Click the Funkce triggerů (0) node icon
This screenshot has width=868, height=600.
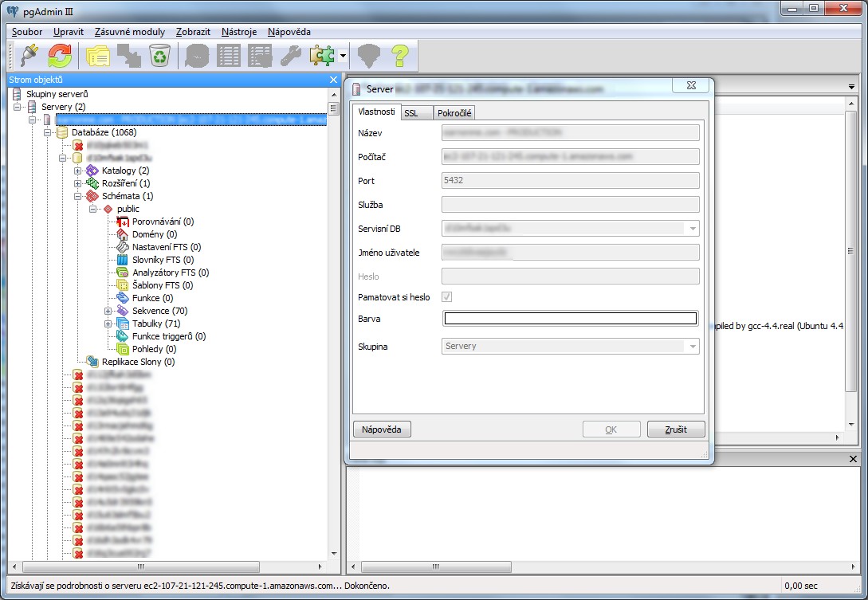122,336
